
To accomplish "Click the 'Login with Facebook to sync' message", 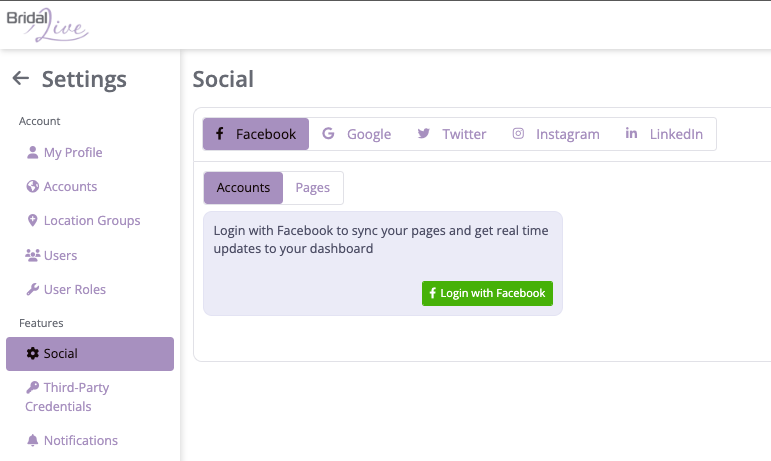I will 381,239.
